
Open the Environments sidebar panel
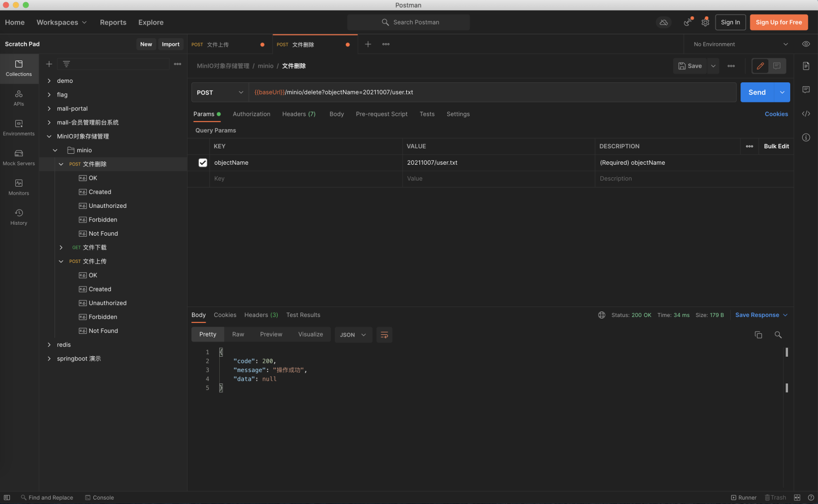click(19, 128)
